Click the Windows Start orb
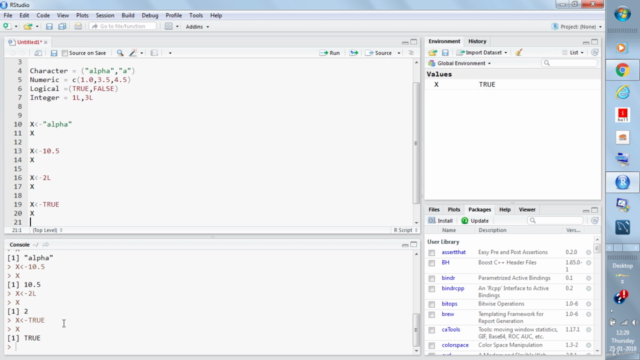This screenshot has height=360, width=640. tap(622, 14)
